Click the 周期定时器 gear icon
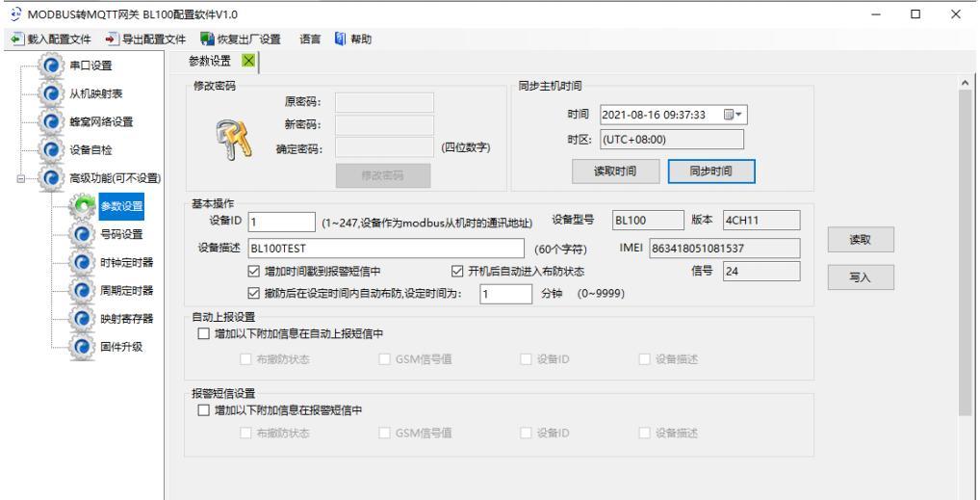 pyautogui.click(x=81, y=290)
